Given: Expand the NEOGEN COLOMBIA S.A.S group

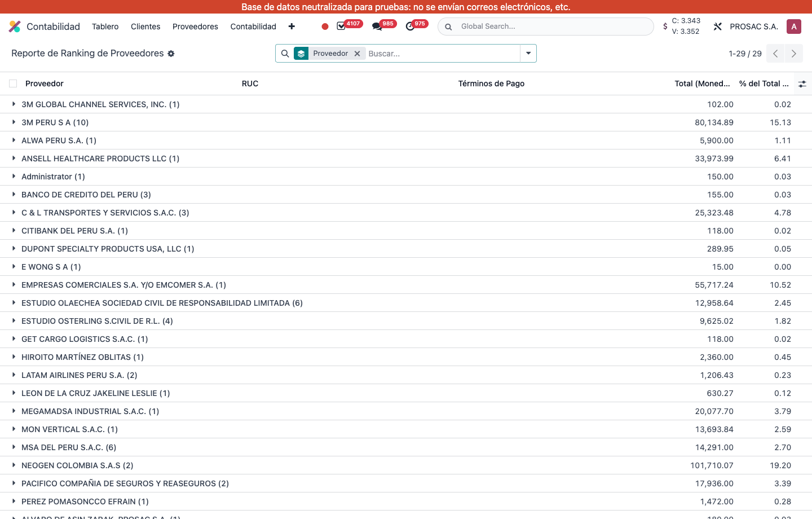Looking at the screenshot, I should 14,465.
